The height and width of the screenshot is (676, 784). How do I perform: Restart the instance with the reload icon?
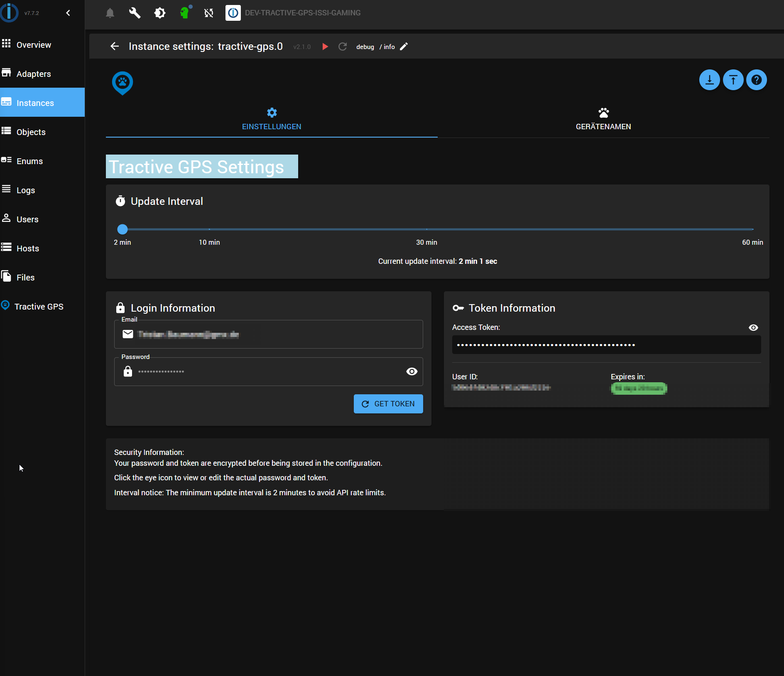pos(343,47)
